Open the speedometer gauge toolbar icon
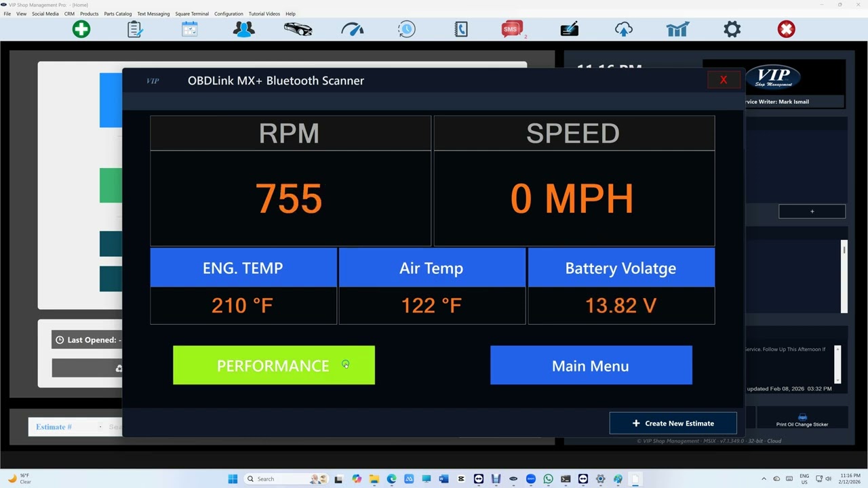868x488 pixels. click(353, 29)
